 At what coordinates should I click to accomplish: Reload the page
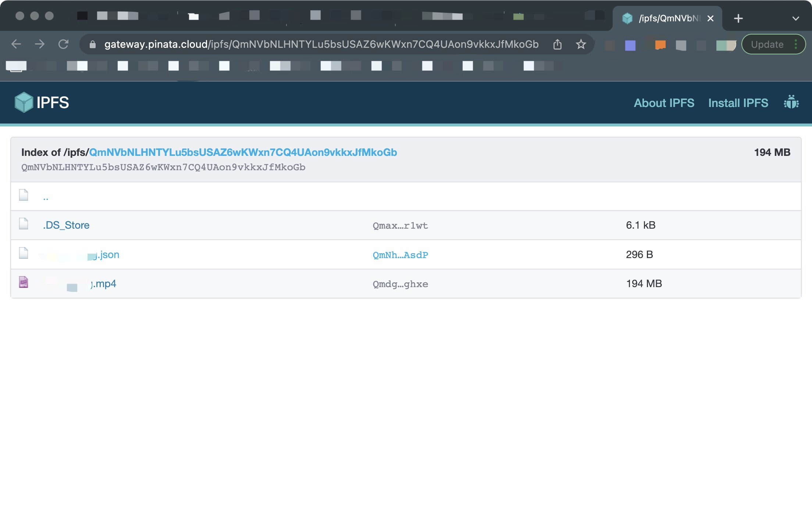coord(63,44)
